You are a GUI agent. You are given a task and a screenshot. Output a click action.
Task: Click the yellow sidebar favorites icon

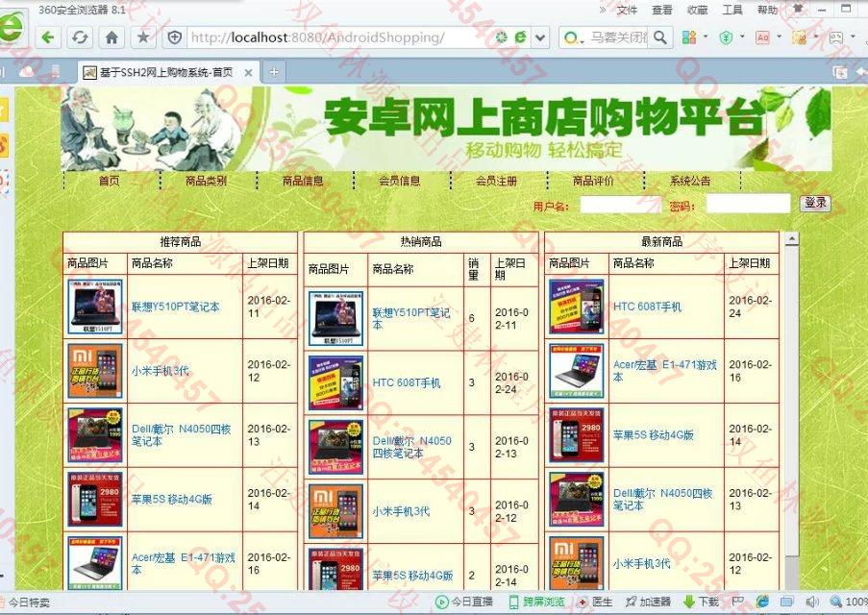tap(4, 111)
